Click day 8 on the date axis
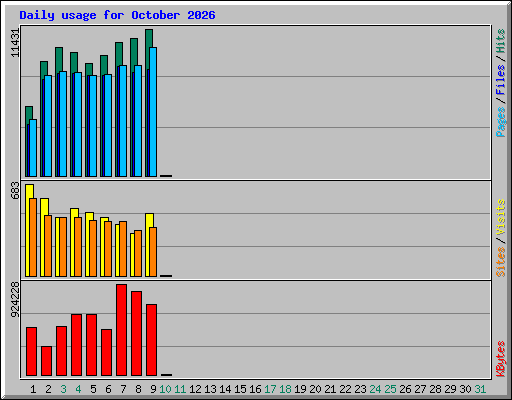The width and height of the screenshot is (512, 400). click(x=138, y=389)
